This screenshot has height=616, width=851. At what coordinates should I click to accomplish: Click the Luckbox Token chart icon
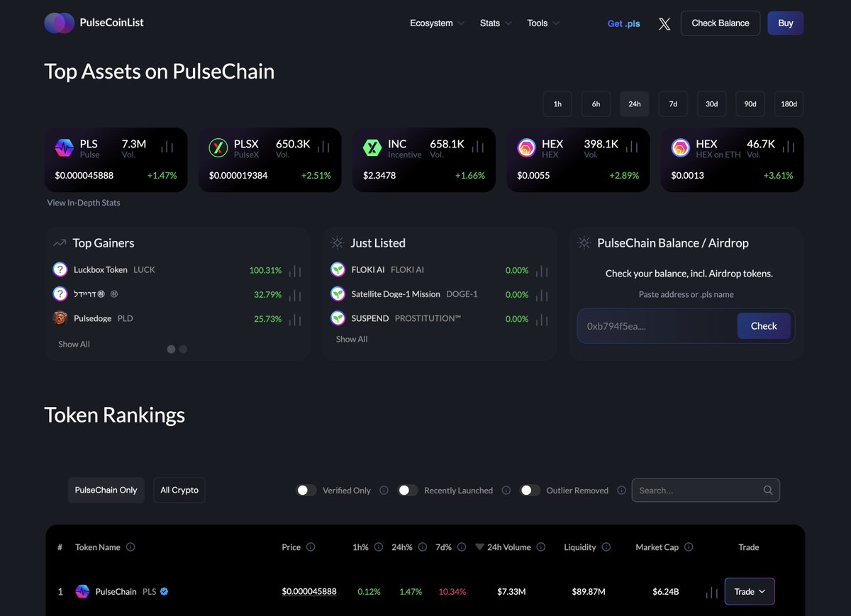pyautogui.click(x=295, y=271)
